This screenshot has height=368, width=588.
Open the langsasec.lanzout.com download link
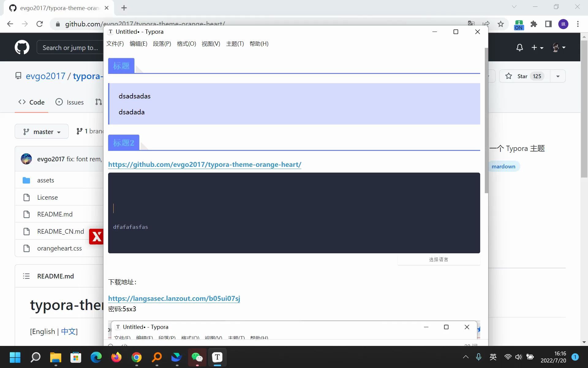(x=174, y=298)
